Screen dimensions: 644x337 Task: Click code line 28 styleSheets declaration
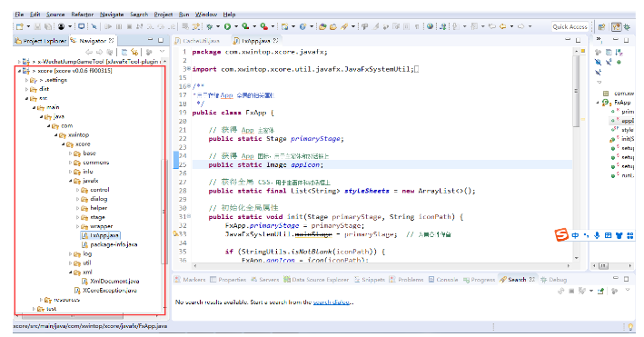(342, 191)
